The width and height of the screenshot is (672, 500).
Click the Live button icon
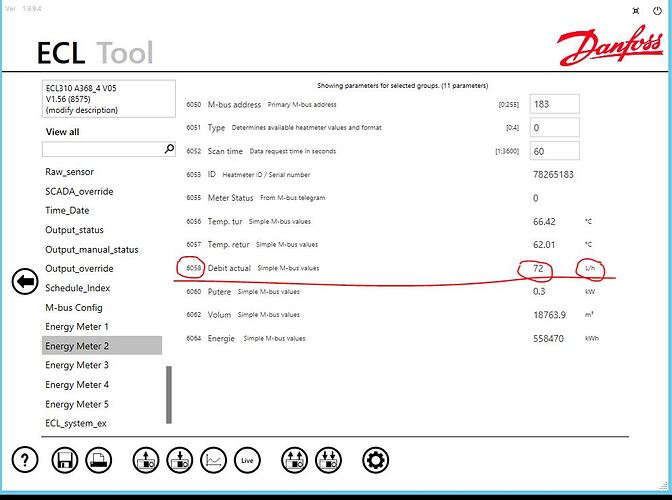pyautogui.click(x=247, y=460)
